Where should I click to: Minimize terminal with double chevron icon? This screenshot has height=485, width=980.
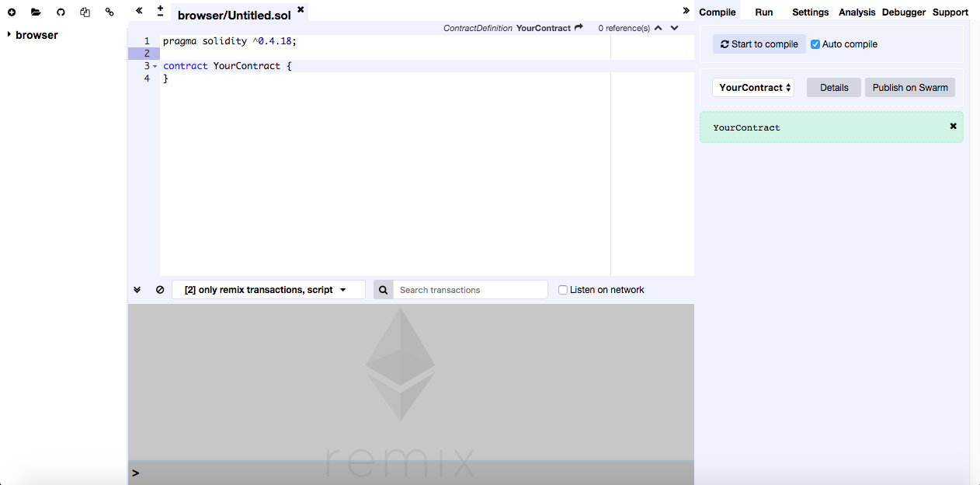click(137, 290)
